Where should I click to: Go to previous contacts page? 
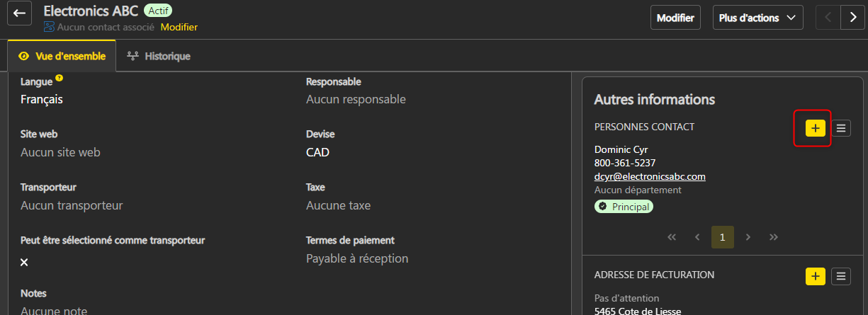697,237
